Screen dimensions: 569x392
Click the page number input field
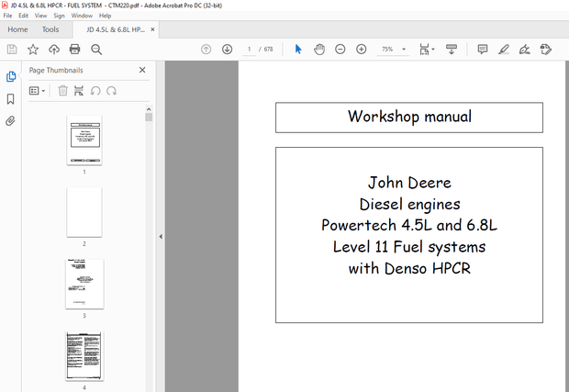click(249, 49)
